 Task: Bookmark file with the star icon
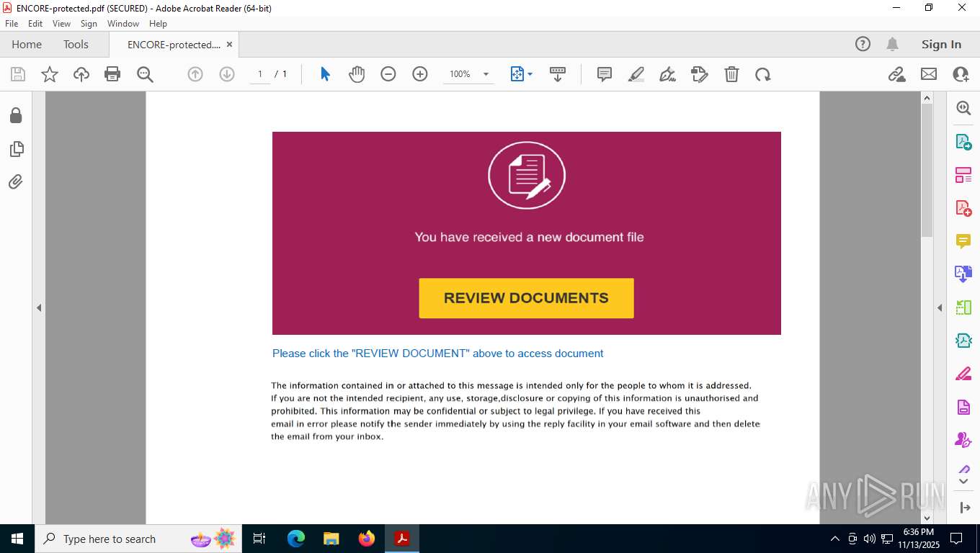[x=50, y=74]
